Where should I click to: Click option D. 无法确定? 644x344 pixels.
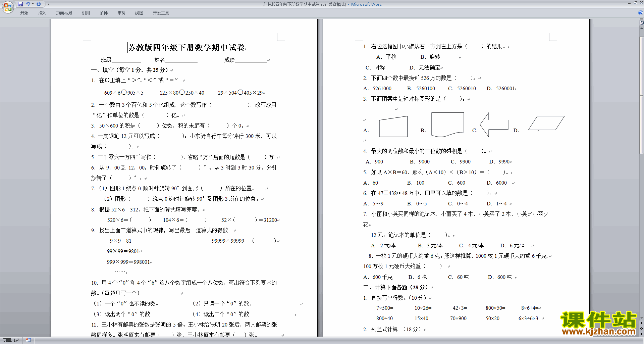point(425,67)
